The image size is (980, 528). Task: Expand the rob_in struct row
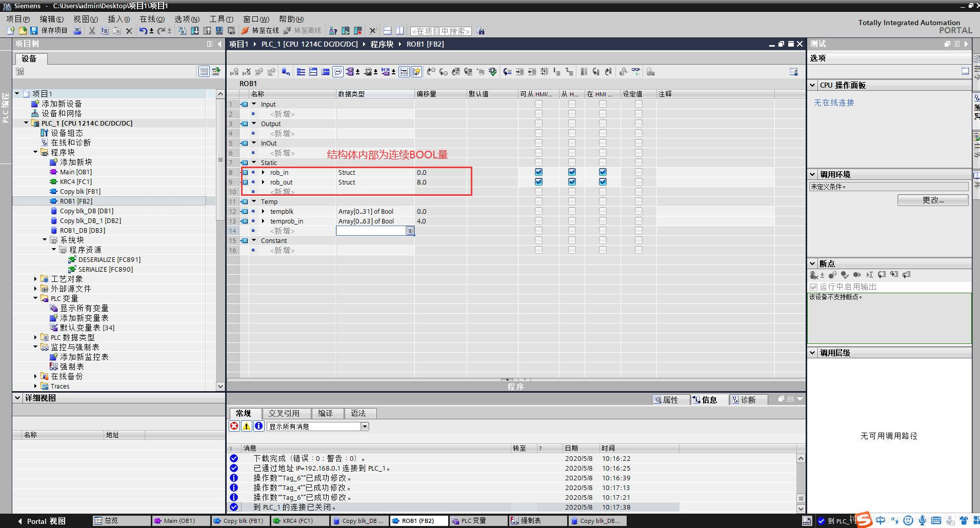click(x=263, y=172)
